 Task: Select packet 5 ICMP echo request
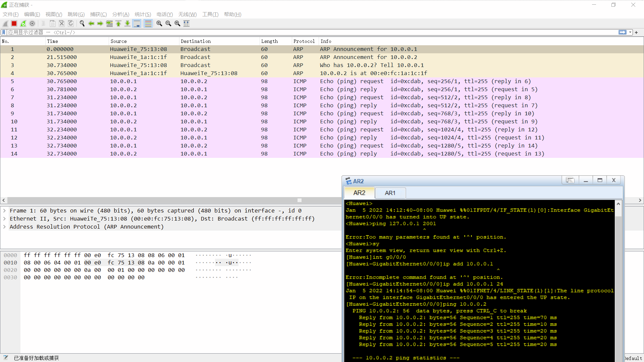pyautogui.click(x=322, y=81)
